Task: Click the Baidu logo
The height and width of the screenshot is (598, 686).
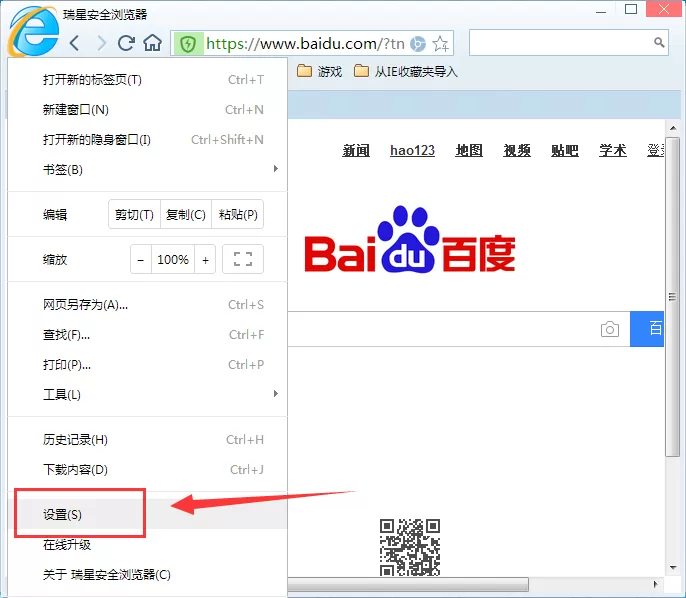Action: point(410,240)
